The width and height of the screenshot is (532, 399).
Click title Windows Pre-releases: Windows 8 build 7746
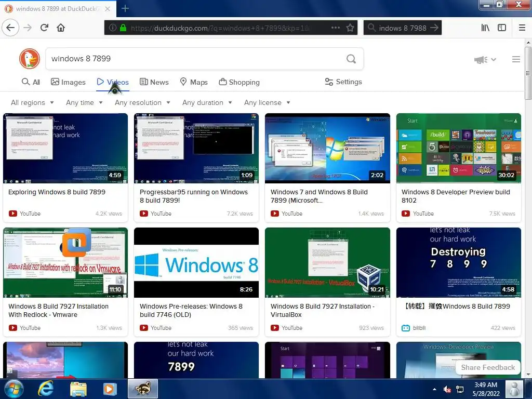point(191,311)
